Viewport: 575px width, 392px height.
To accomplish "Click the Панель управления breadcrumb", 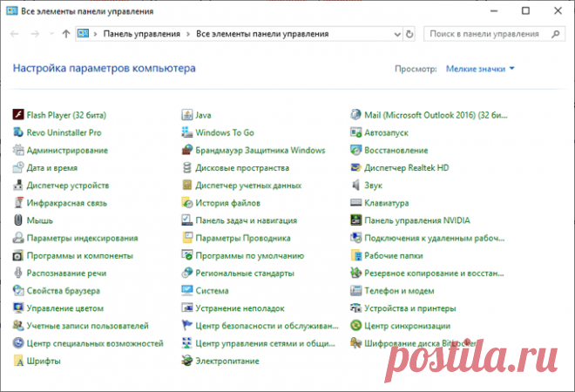I will tap(141, 34).
